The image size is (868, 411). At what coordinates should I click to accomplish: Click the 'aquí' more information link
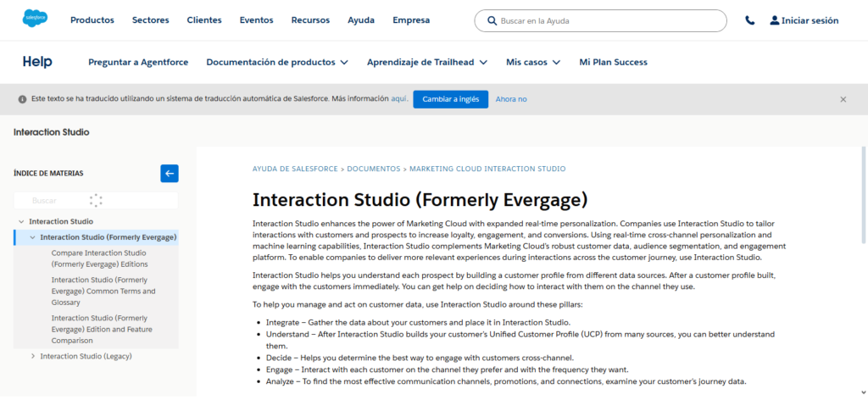pyautogui.click(x=400, y=99)
